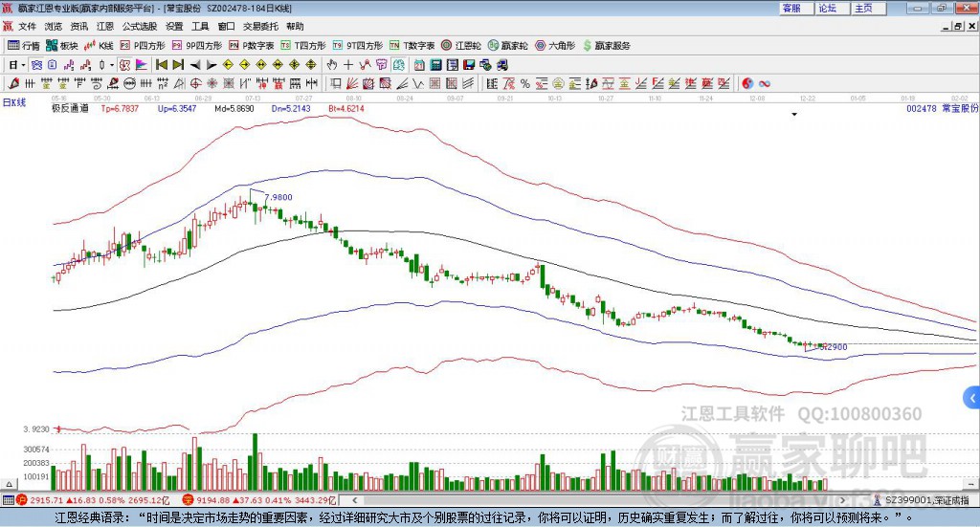
Task: Open the 帮助 menu
Action: coord(295,26)
